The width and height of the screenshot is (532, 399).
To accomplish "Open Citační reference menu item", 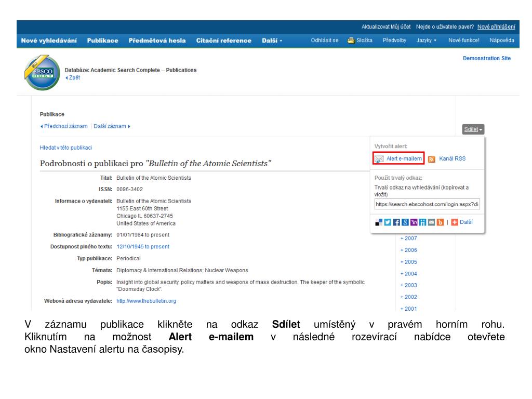I will [x=223, y=41].
